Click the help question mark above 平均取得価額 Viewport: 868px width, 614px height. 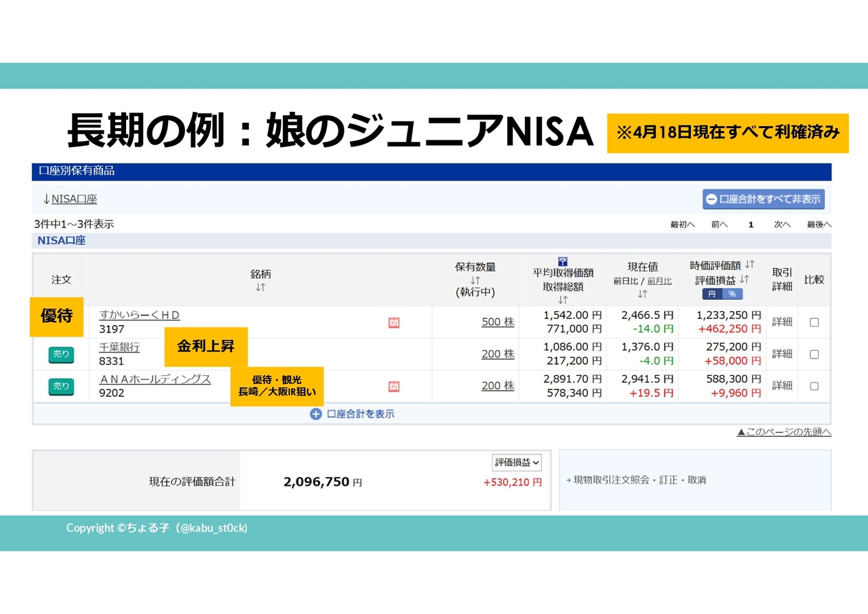pyautogui.click(x=563, y=261)
